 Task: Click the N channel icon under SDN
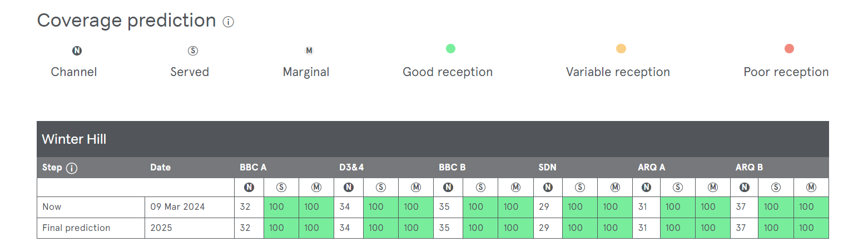[x=548, y=187]
